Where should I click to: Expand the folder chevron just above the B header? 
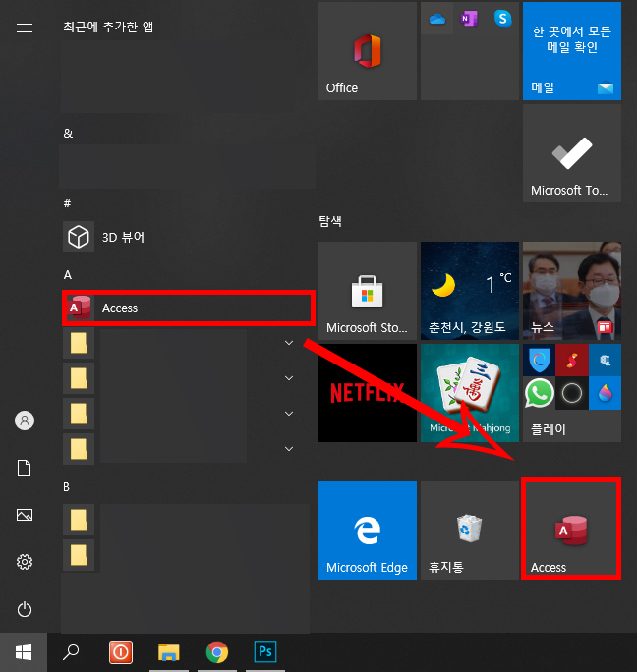[289, 449]
